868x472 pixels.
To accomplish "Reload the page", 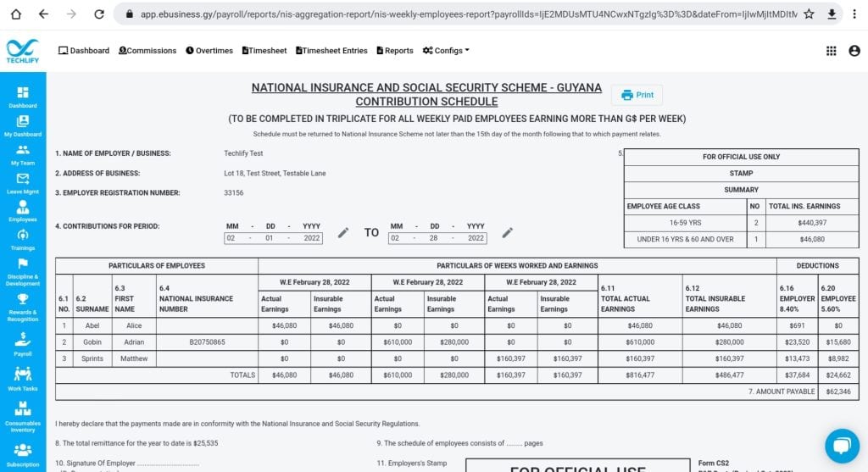I will 99,14.
